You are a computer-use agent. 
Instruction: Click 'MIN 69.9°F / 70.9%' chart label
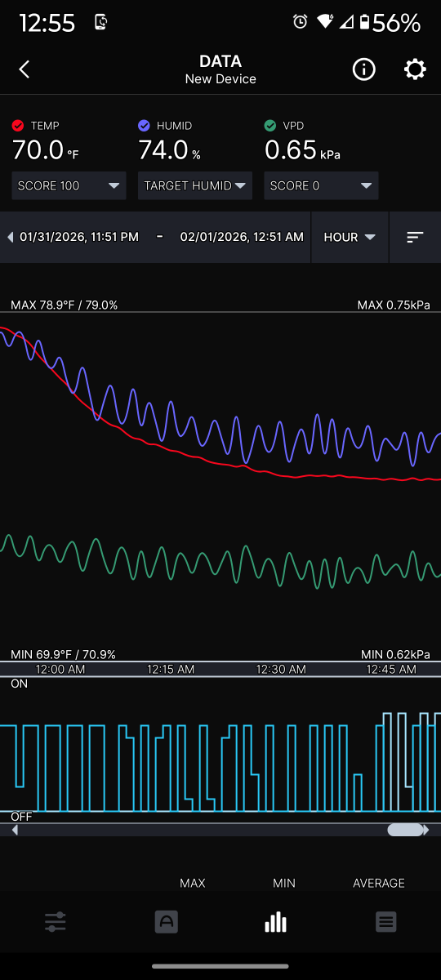(63, 654)
